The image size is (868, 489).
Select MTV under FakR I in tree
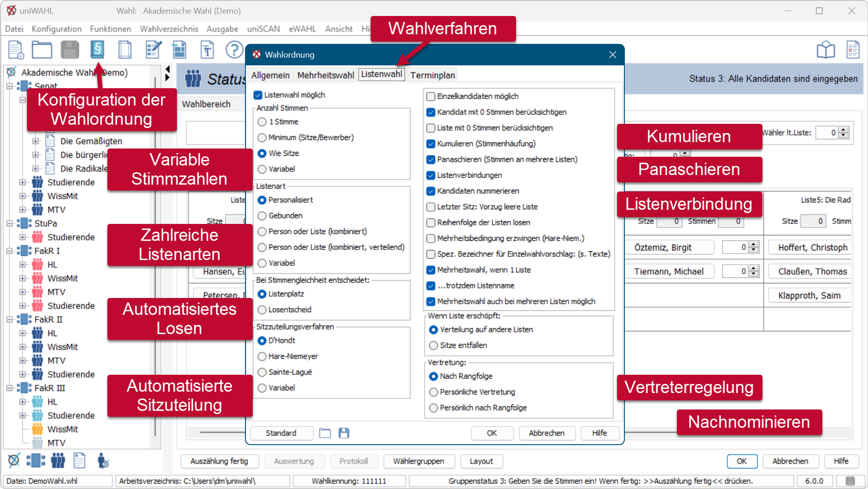tap(56, 292)
